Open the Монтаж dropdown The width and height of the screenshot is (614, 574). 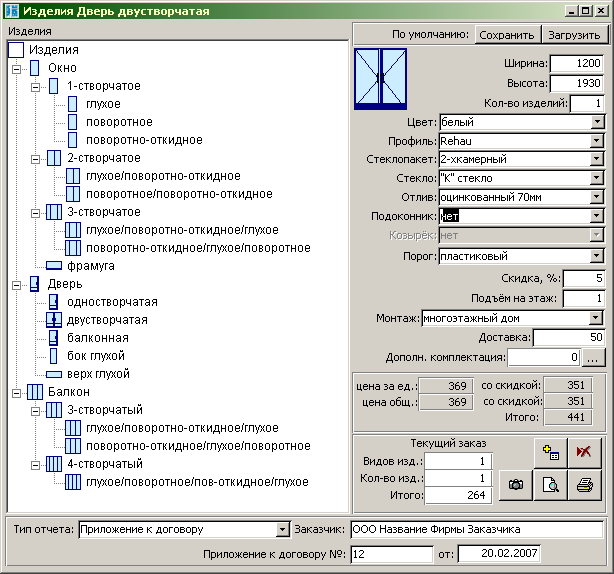(x=596, y=318)
